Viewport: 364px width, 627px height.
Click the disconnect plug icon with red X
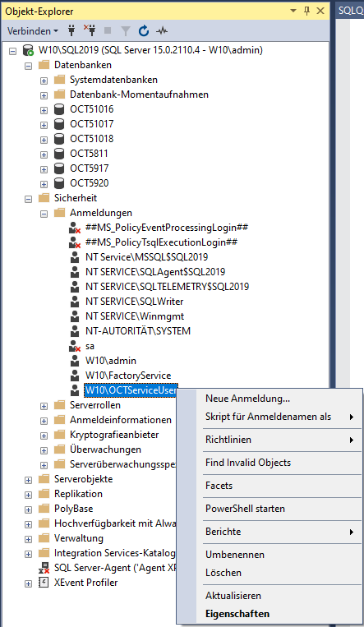(x=90, y=30)
